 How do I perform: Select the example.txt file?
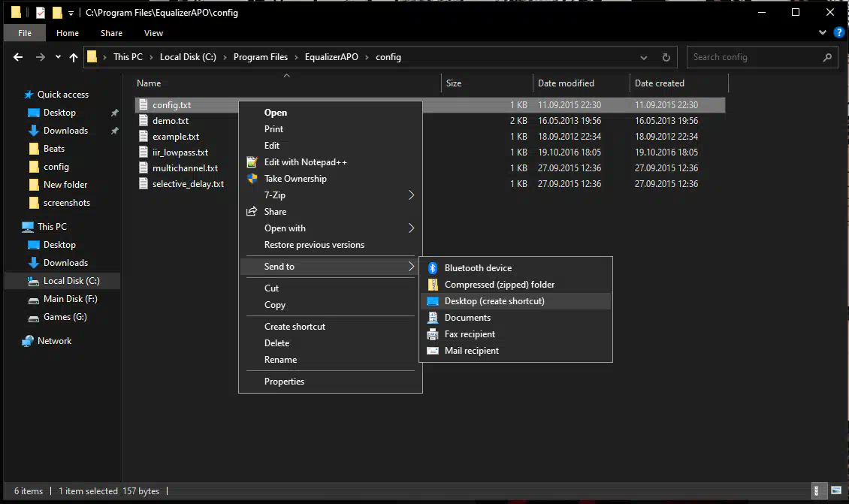[430, 137]
